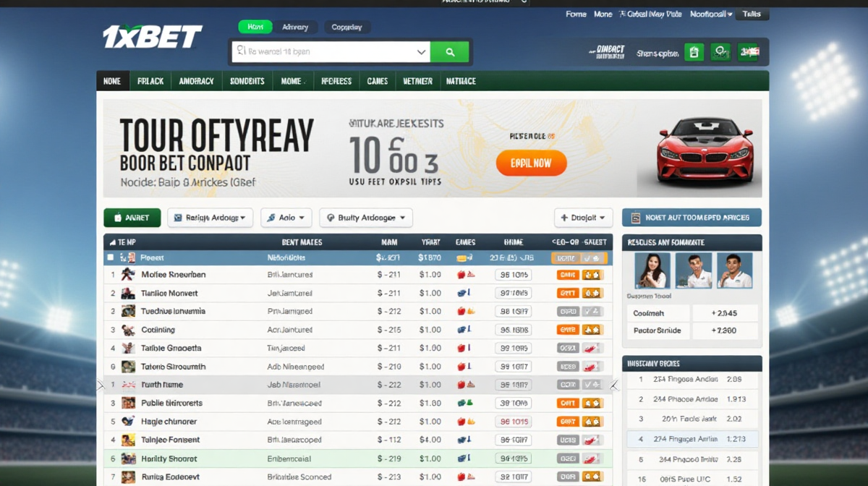Screen dimensions: 868x486
Task: Click the green chat bubble icon in the header
Action: pos(720,52)
